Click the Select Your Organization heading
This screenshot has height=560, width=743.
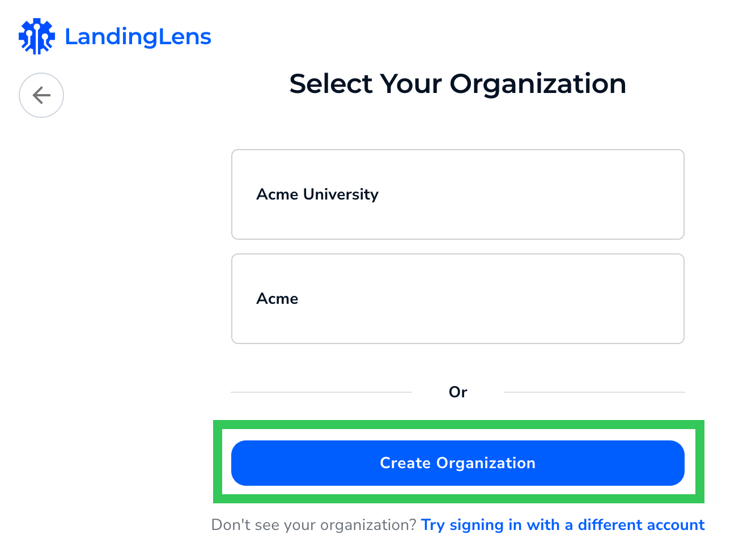pos(457,83)
